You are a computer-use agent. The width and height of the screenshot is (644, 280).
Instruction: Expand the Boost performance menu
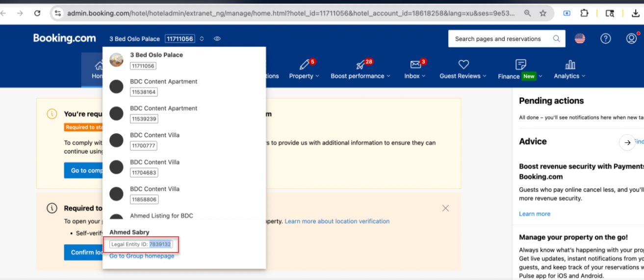pyautogui.click(x=361, y=76)
